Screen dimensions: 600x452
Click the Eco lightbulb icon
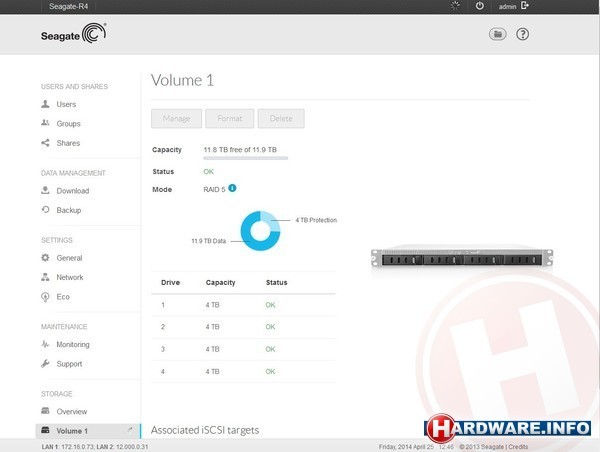[45, 297]
